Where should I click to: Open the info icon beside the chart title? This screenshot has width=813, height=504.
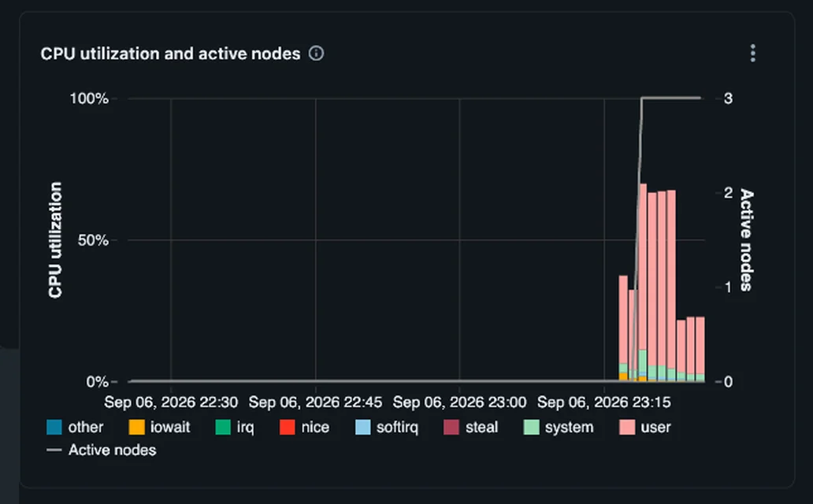(316, 54)
